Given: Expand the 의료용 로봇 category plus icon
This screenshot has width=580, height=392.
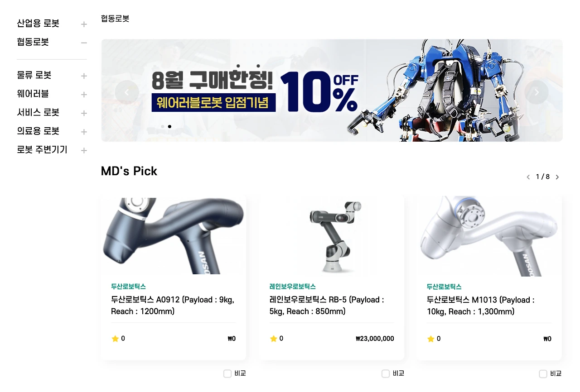Looking at the screenshot, I should (84, 132).
